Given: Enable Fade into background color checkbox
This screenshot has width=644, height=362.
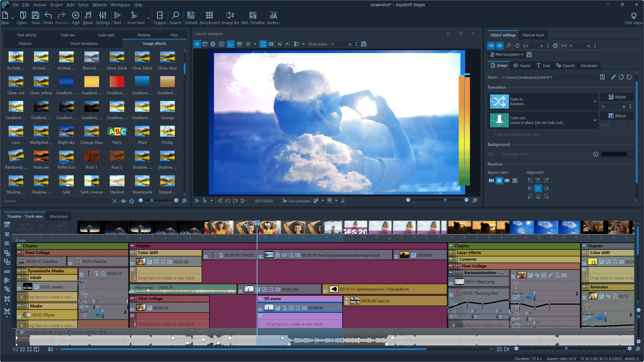Looking at the screenshot, I should (x=490, y=134).
